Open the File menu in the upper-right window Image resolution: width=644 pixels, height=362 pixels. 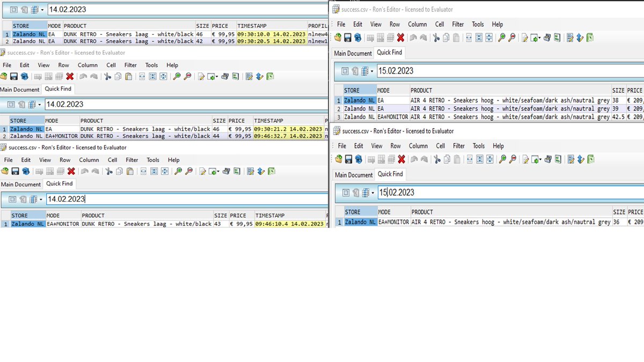coord(341,24)
